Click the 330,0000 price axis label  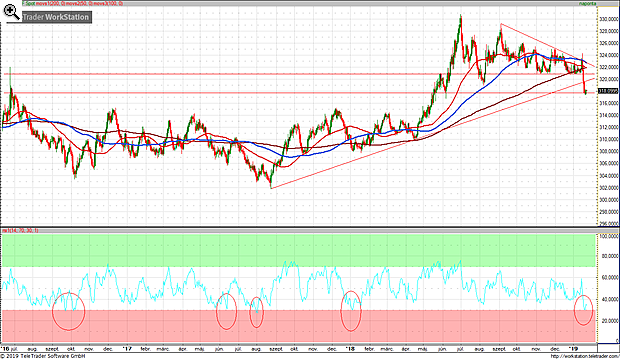coord(609,19)
